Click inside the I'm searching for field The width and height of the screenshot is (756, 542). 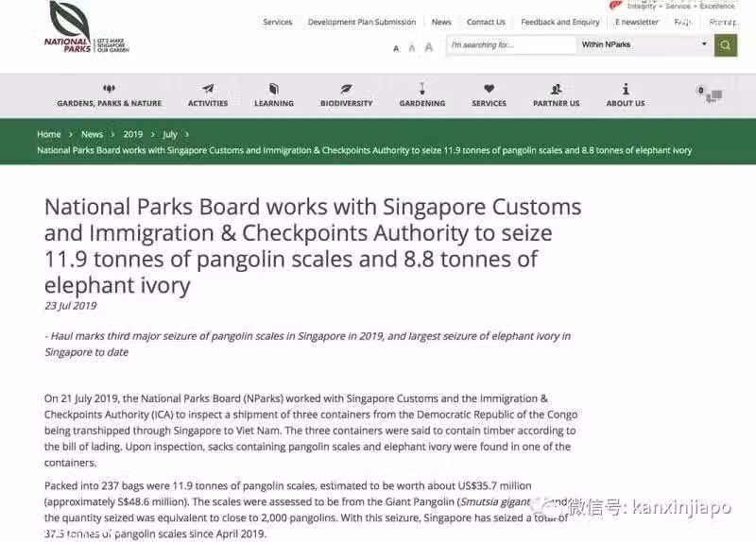point(511,45)
